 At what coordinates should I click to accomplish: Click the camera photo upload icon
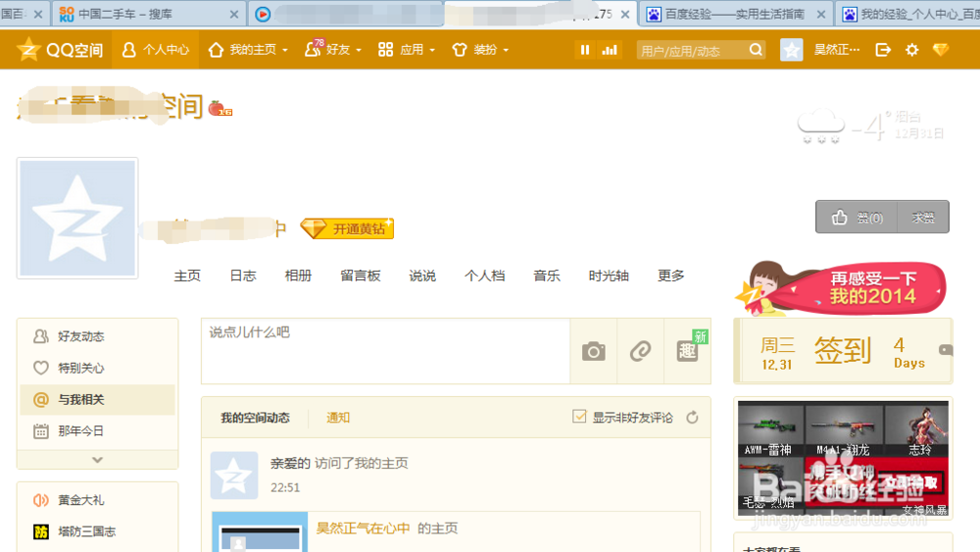[x=594, y=351]
